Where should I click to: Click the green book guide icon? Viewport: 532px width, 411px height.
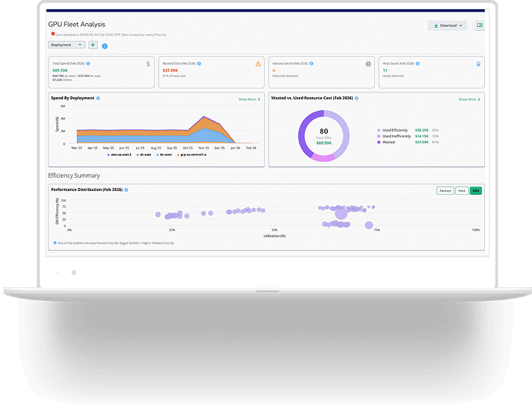click(480, 25)
